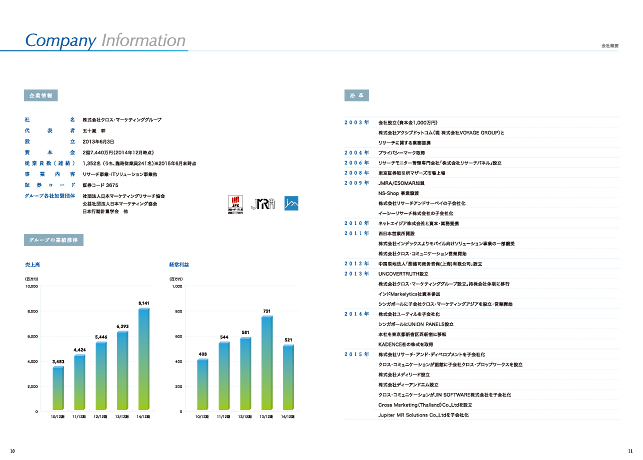The height and width of the screenshot is (460, 643).
Task: Click the 'KADENCE社を株式を取得' history entry
Action: (405, 344)
